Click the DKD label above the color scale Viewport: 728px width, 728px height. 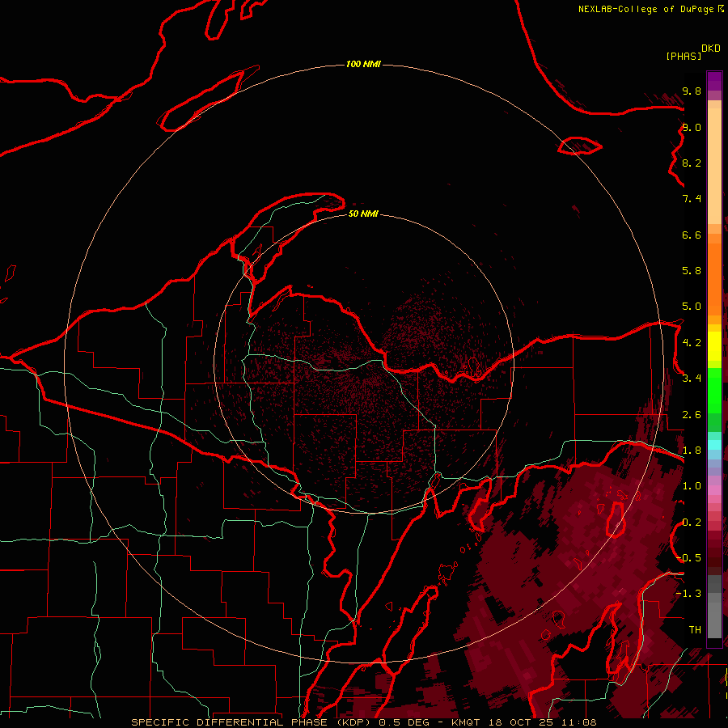711,49
